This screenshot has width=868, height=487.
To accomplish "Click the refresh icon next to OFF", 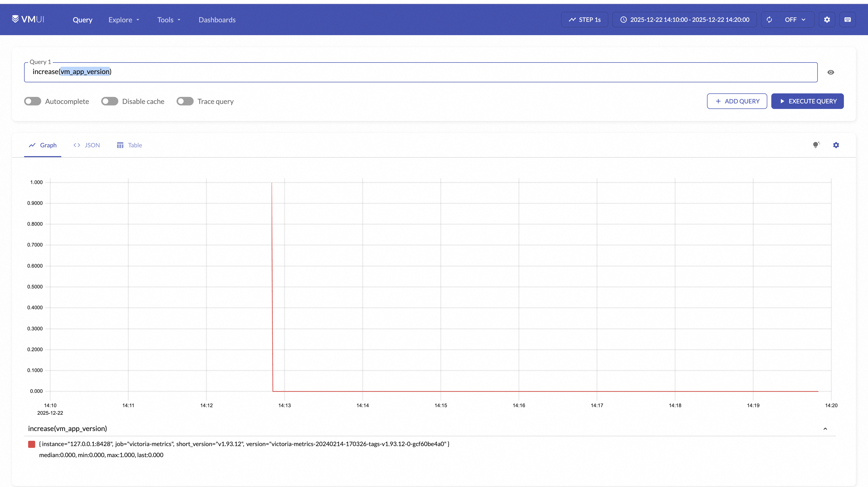I will click(769, 20).
